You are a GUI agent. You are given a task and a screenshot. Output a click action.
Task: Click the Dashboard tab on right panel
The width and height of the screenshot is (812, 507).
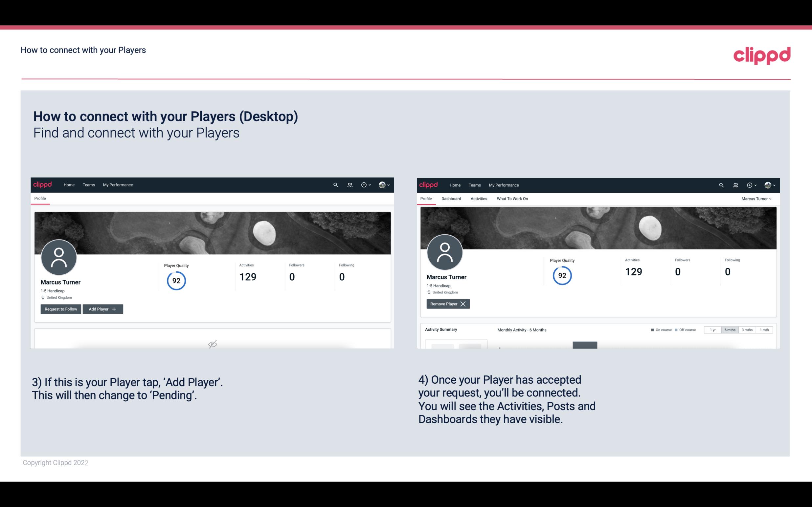point(451,199)
